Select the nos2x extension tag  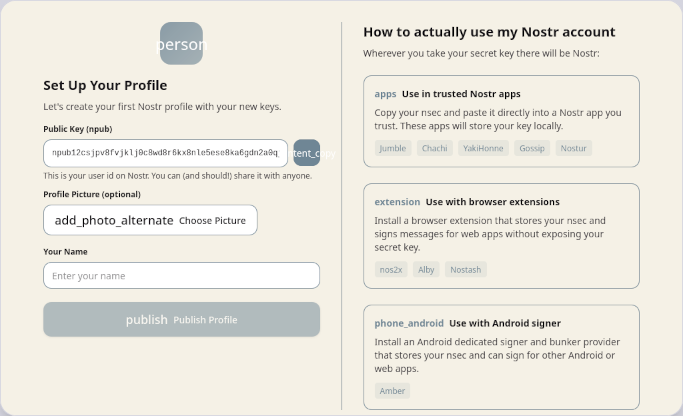(x=389, y=270)
